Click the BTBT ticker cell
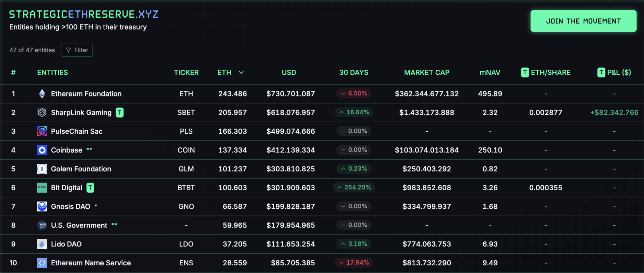This screenshot has width=644, height=273. point(186,188)
